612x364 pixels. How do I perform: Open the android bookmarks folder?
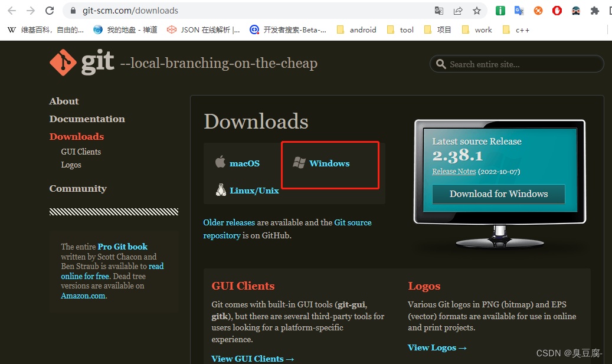pyautogui.click(x=356, y=29)
